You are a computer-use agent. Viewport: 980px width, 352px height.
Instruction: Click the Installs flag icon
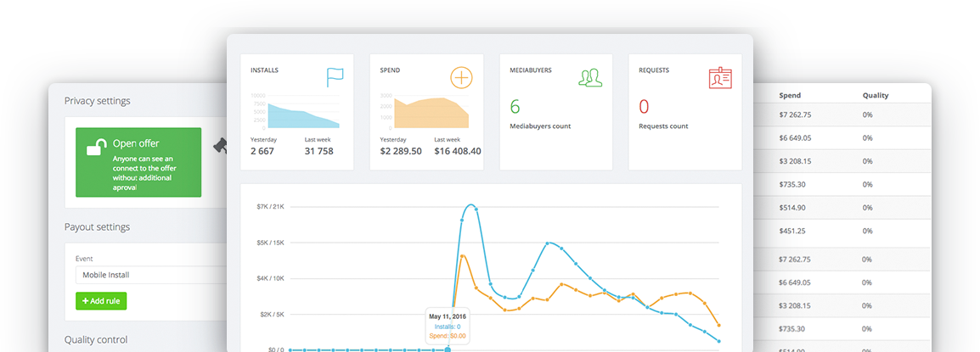pyautogui.click(x=335, y=77)
